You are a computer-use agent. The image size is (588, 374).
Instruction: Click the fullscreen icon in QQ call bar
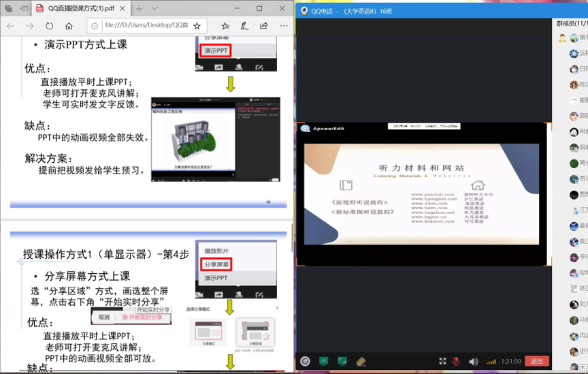coord(442,361)
